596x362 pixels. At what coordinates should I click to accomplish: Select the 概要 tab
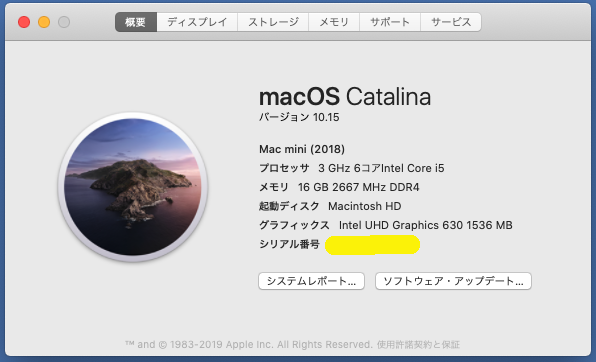(x=136, y=22)
